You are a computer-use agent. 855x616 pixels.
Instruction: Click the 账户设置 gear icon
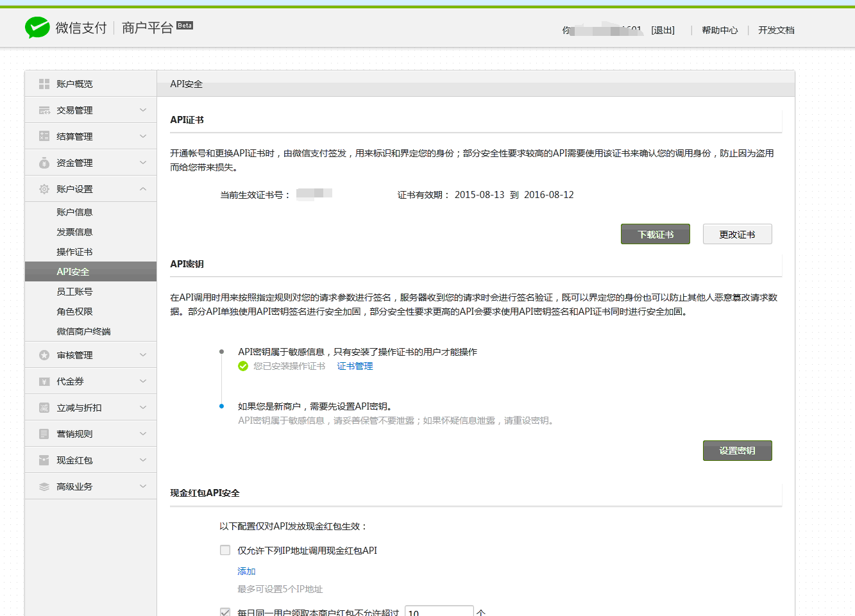tap(44, 189)
